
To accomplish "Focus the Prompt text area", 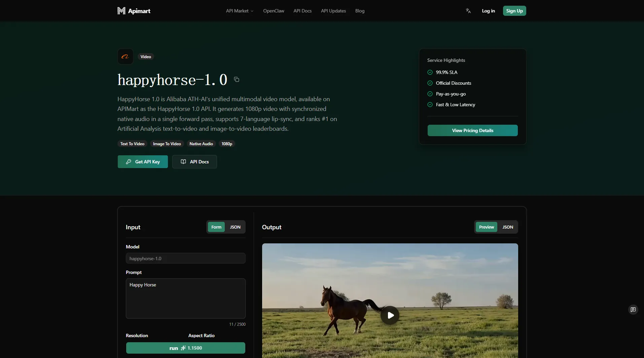I will (x=186, y=299).
